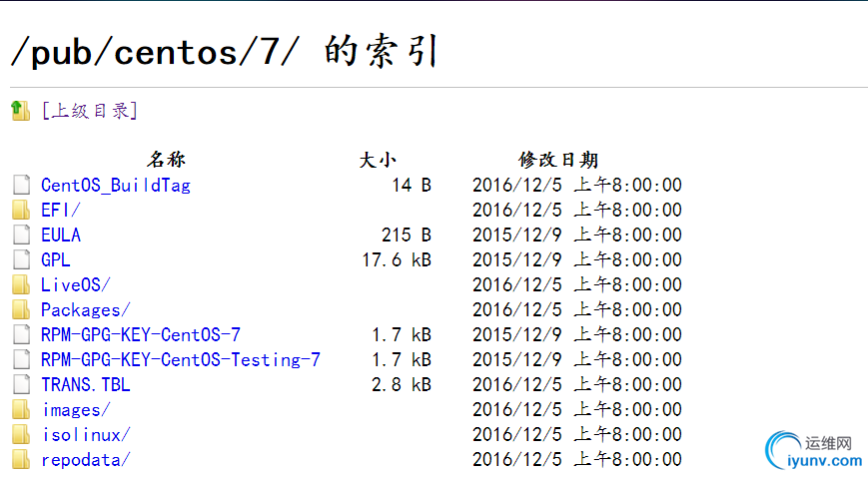Click the modified date of the TRANS.TBL row
868x477 pixels.
pos(576,384)
